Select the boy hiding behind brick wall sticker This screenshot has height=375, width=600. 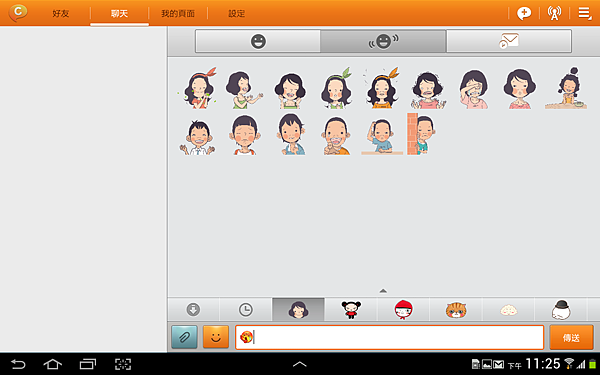[x=421, y=134]
